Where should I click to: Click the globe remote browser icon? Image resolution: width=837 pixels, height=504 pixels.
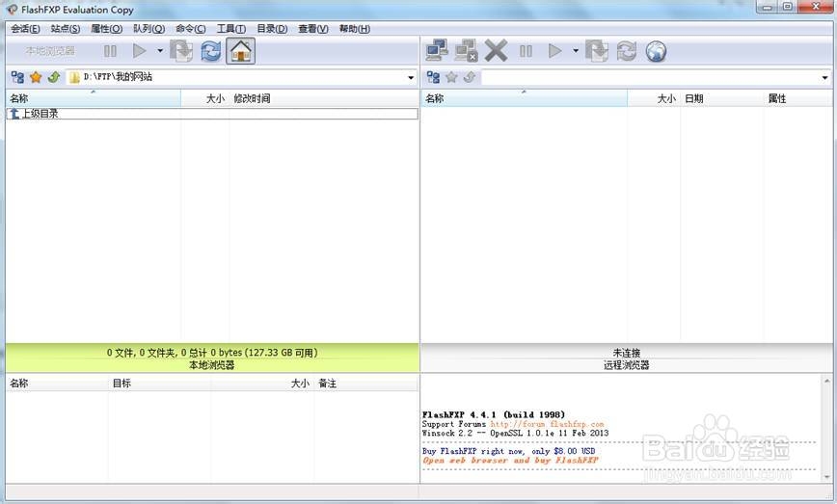pyautogui.click(x=656, y=52)
